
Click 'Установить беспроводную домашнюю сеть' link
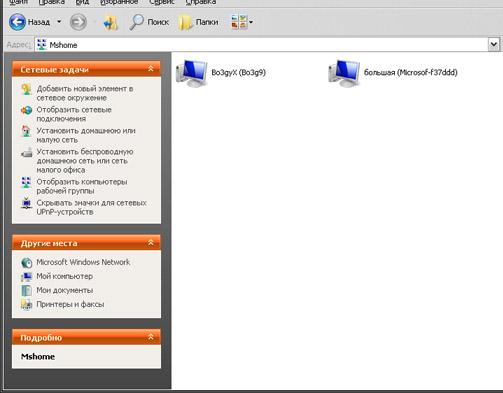(x=85, y=161)
